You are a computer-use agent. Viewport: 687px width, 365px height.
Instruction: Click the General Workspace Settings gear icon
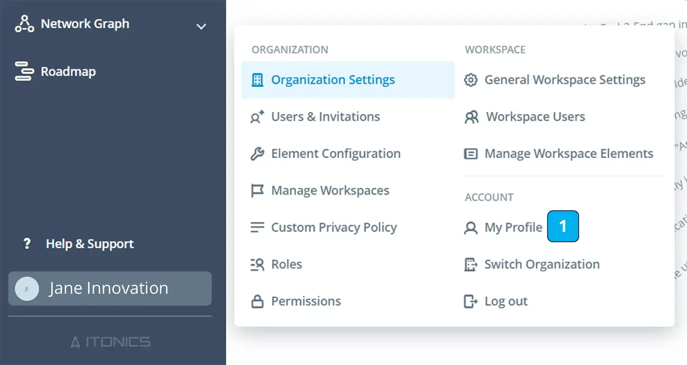click(471, 80)
